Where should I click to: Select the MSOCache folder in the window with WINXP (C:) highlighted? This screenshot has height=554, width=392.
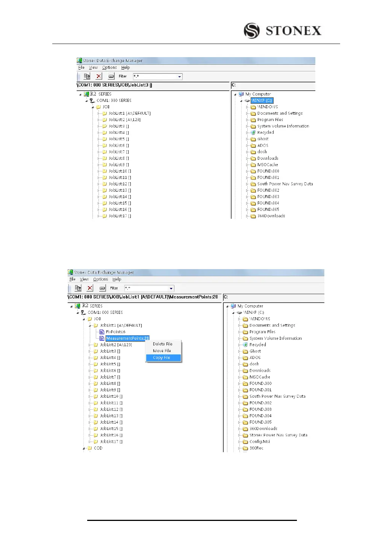click(268, 165)
